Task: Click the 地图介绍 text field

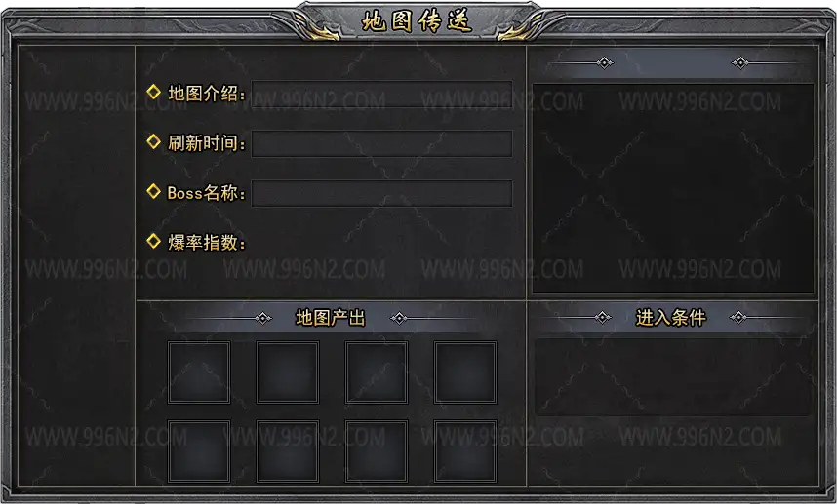Action: pyautogui.click(x=381, y=94)
